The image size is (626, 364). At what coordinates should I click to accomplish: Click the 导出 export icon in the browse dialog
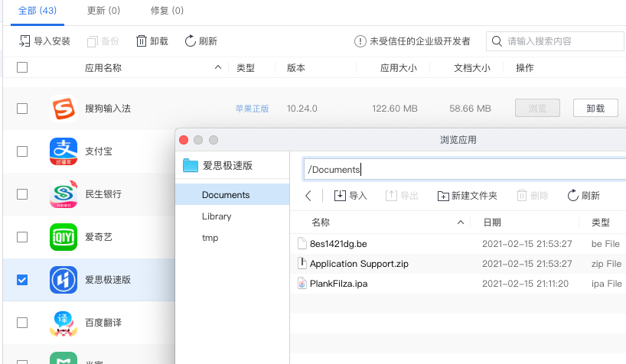tap(391, 196)
